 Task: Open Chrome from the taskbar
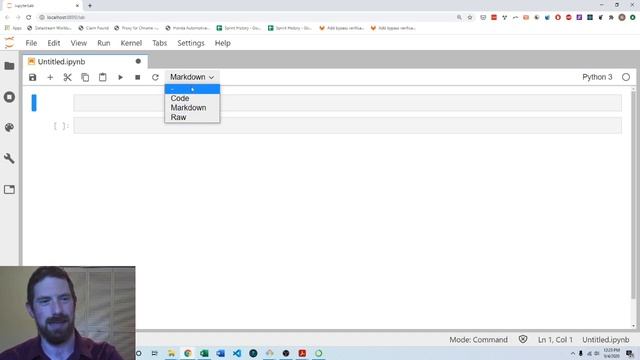click(x=188, y=353)
